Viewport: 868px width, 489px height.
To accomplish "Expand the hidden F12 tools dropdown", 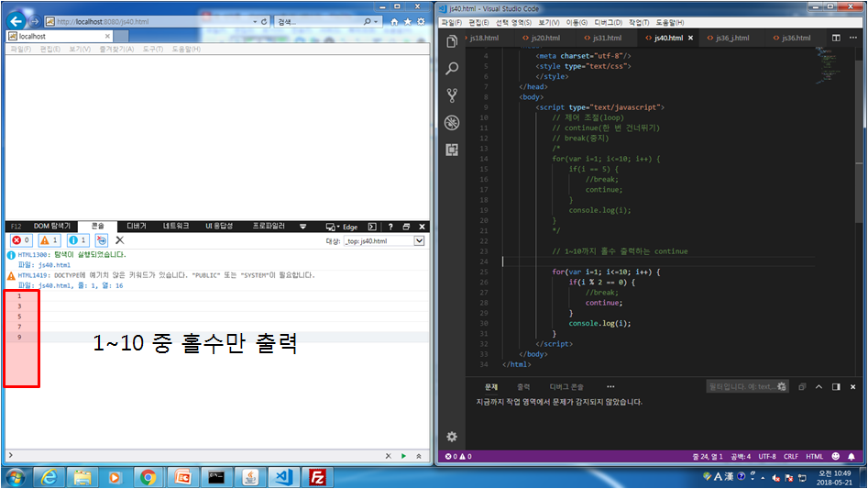I will tap(302, 226).
